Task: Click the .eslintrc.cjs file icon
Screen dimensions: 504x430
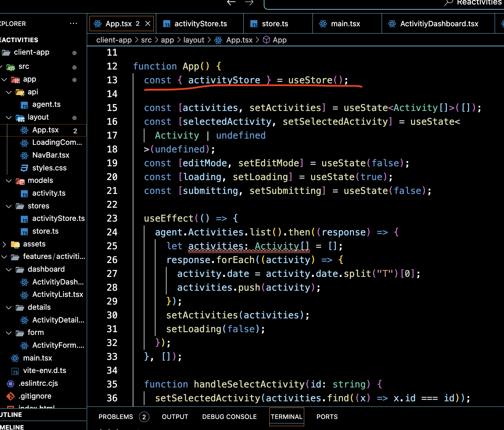Action: point(11,383)
